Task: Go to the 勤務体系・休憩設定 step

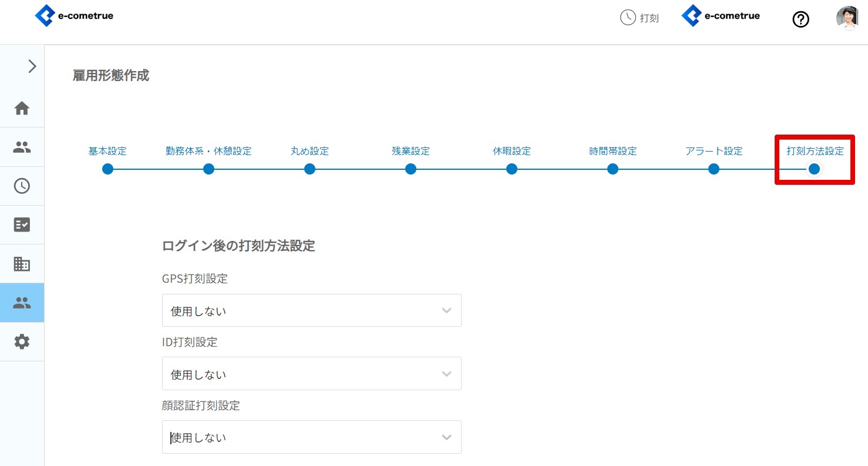Action: pos(208,169)
